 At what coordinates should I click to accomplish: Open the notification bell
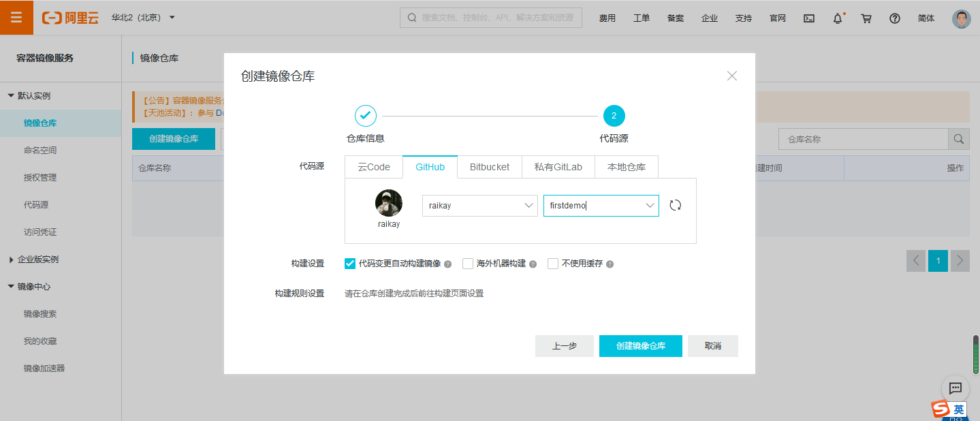pos(838,18)
